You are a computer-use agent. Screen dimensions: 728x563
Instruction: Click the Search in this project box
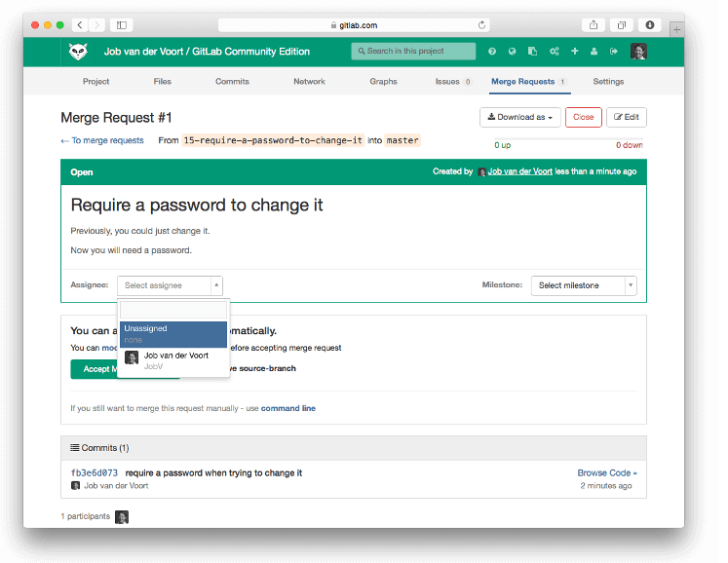pos(414,52)
